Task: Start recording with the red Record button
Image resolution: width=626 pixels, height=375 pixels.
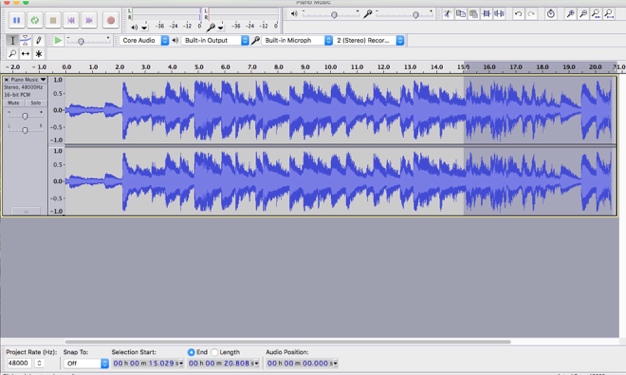Action: 111,20
